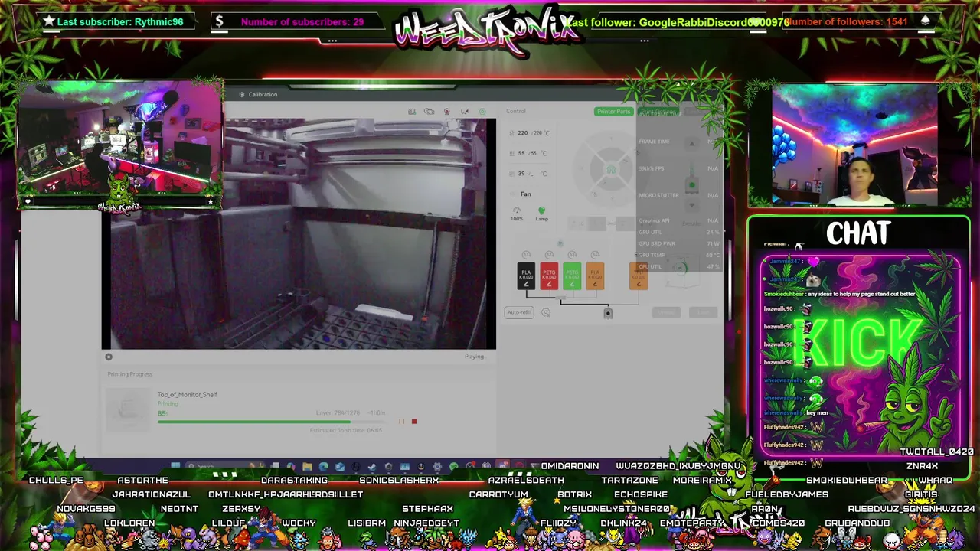Open the timelapse icon above camera
Image resolution: width=980 pixels, height=551 pixels.
click(430, 112)
